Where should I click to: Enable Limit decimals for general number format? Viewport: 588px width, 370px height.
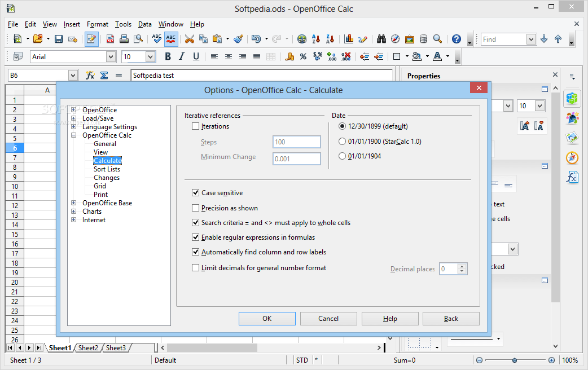click(195, 268)
